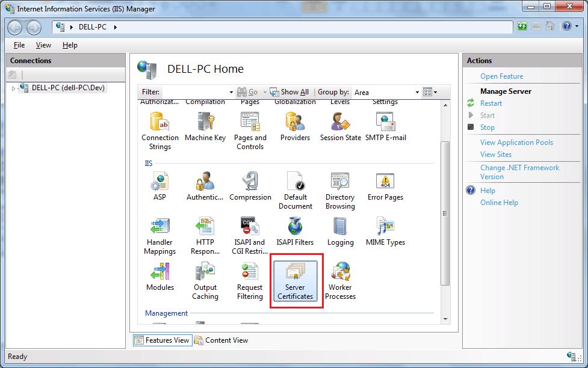588x368 pixels.
Task: Select the Compression feature
Action: pyautogui.click(x=250, y=186)
